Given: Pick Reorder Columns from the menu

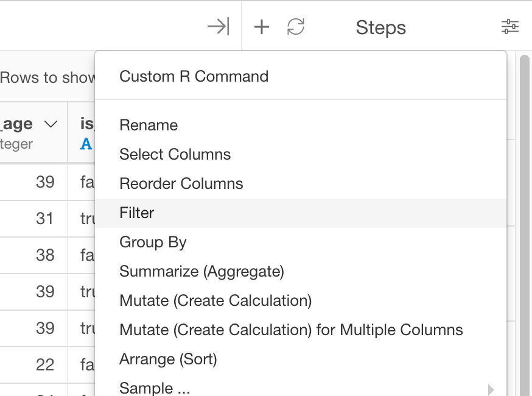Looking at the screenshot, I should (300, 183).
